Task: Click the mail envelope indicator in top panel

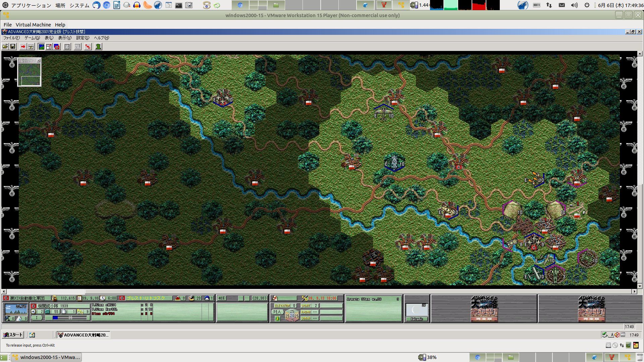Action: click(562, 5)
